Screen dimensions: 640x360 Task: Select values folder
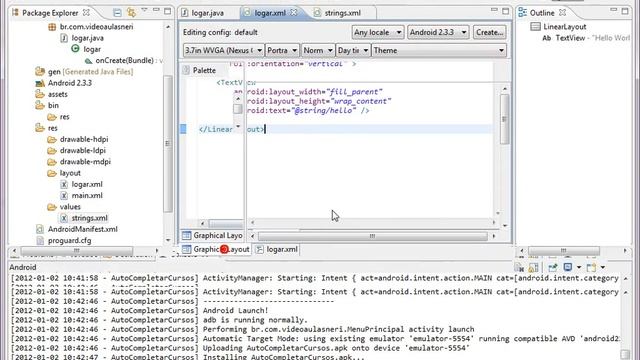coord(70,207)
